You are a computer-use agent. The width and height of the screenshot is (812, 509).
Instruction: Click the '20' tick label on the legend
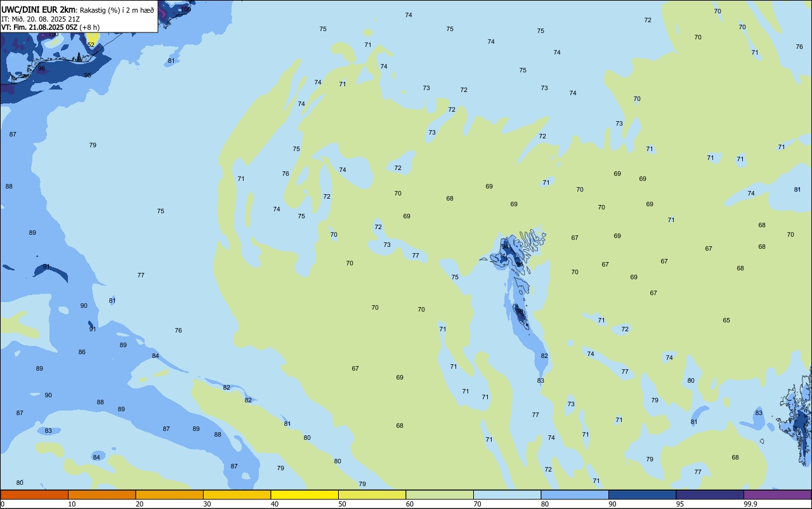click(140, 504)
